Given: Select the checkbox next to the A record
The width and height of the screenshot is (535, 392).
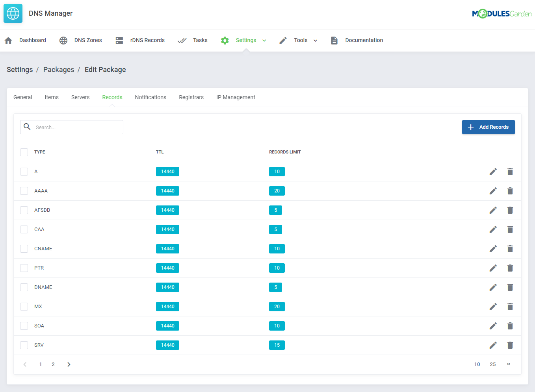Looking at the screenshot, I should point(24,171).
